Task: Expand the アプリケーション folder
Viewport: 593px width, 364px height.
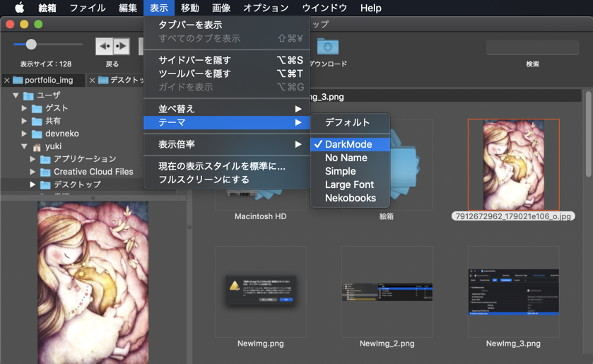Action: click(33, 159)
